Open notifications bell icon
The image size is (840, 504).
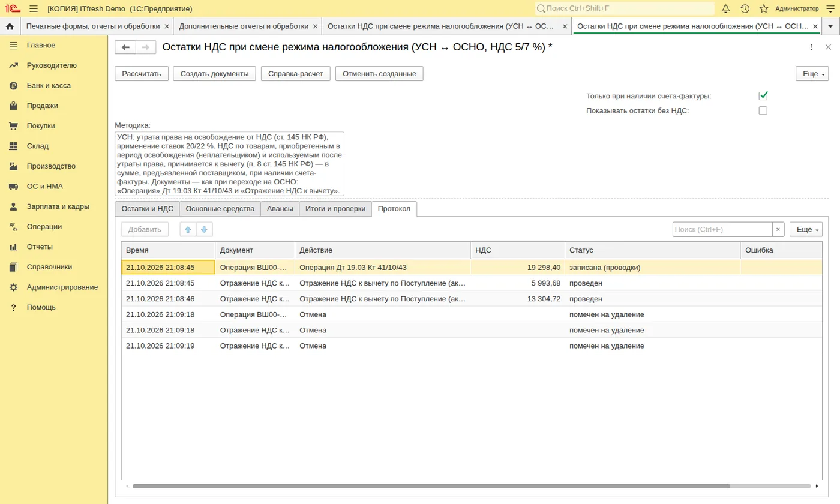point(725,8)
